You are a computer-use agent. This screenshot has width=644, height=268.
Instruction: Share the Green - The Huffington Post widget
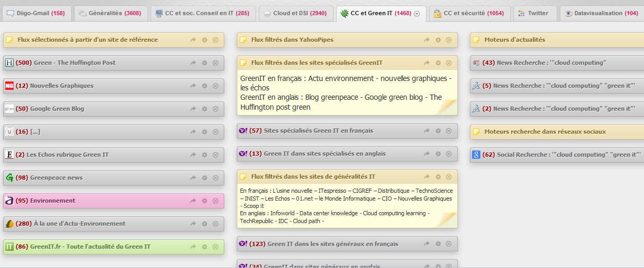(193, 63)
